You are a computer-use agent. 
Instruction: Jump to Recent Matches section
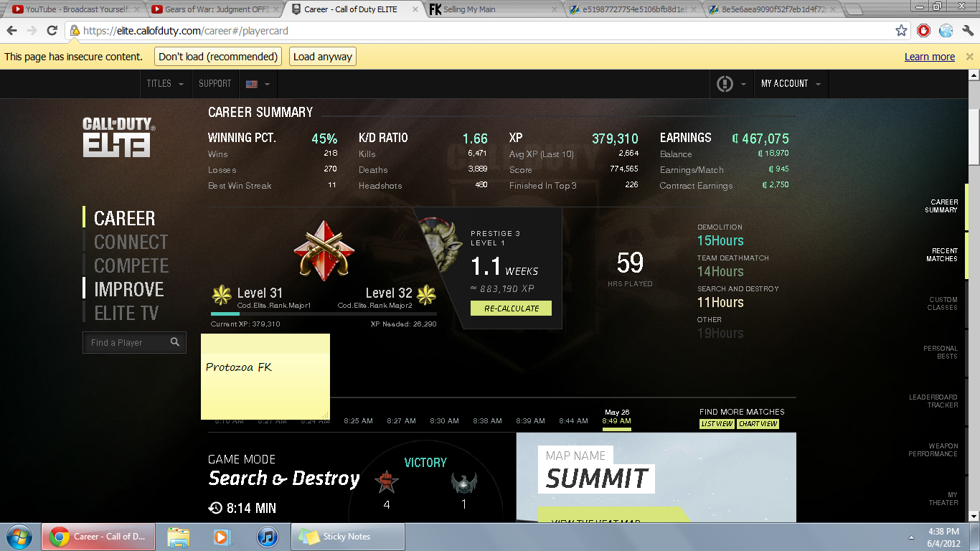(942, 255)
